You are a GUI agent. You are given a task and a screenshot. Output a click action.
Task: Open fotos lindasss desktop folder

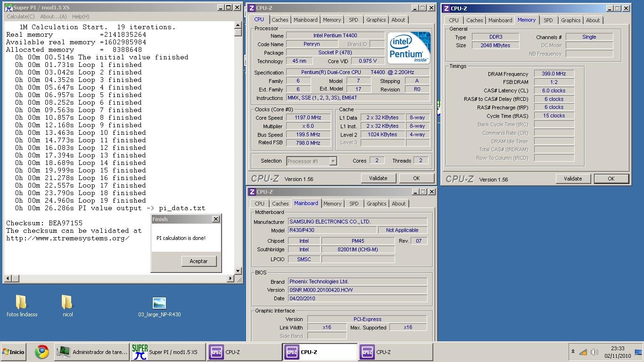(x=22, y=306)
